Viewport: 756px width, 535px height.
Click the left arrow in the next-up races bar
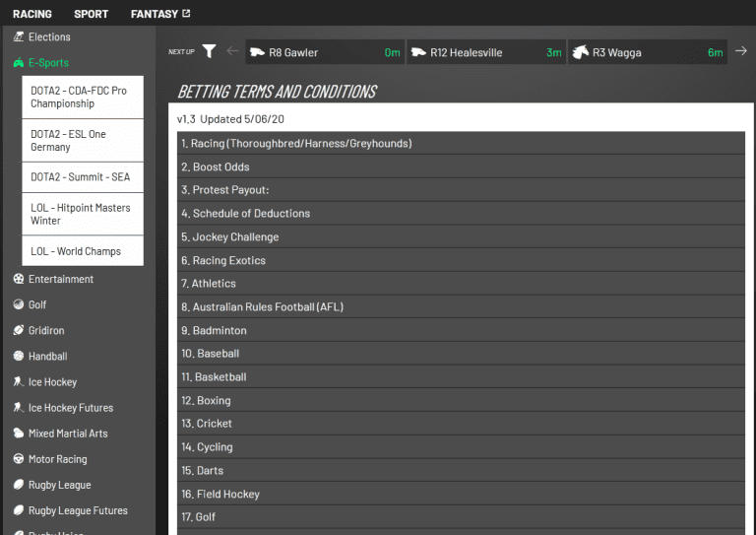[232, 51]
